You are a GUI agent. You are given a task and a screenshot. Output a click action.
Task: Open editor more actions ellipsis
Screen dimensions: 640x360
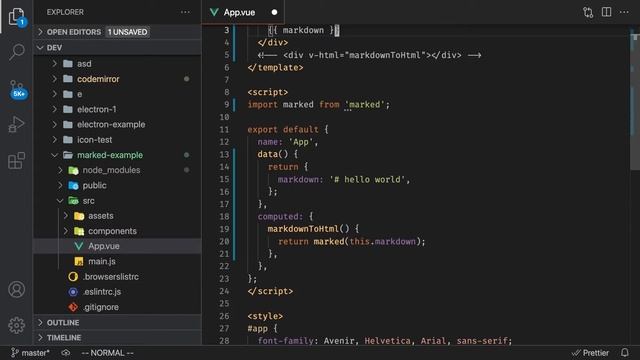pos(624,12)
